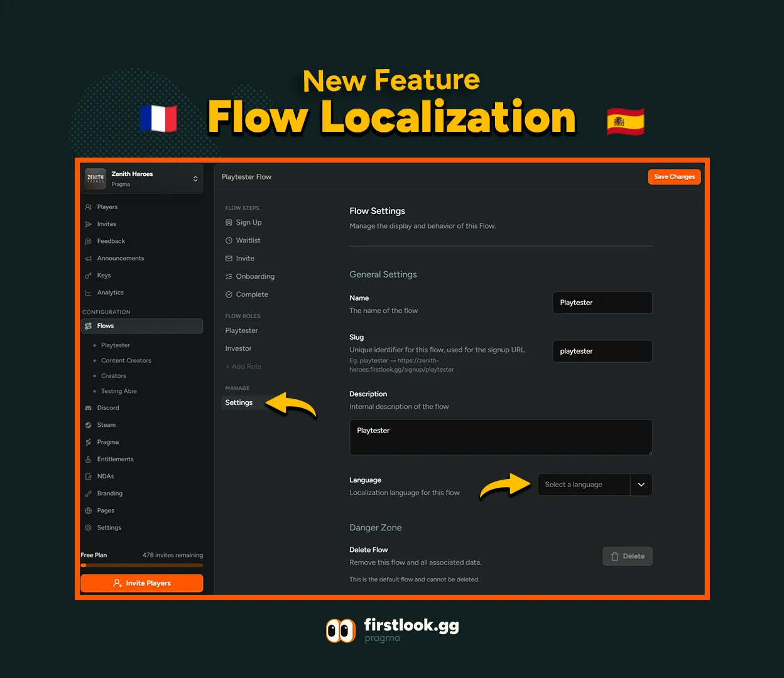Click Add Role under Flow Roles

tap(243, 366)
